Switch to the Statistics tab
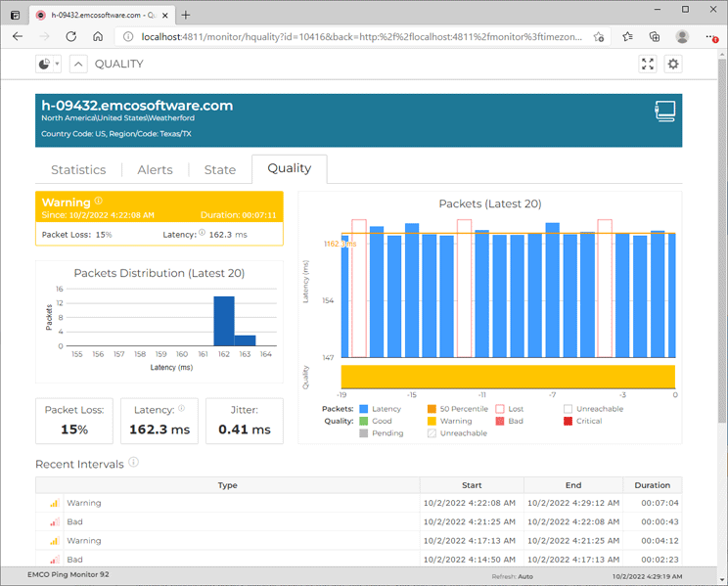Image resolution: width=728 pixels, height=586 pixels. [78, 169]
